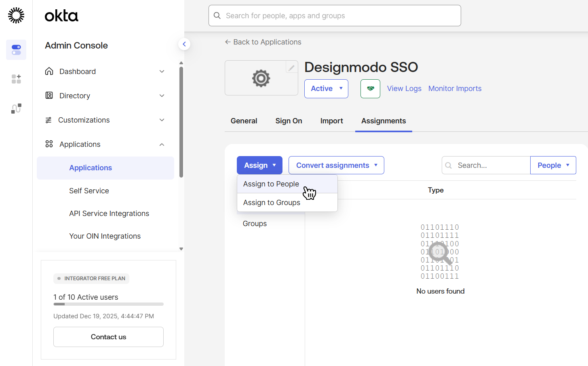588x366 pixels.
Task: Click the sidebar scrollbar up arrow
Action: [181, 63]
